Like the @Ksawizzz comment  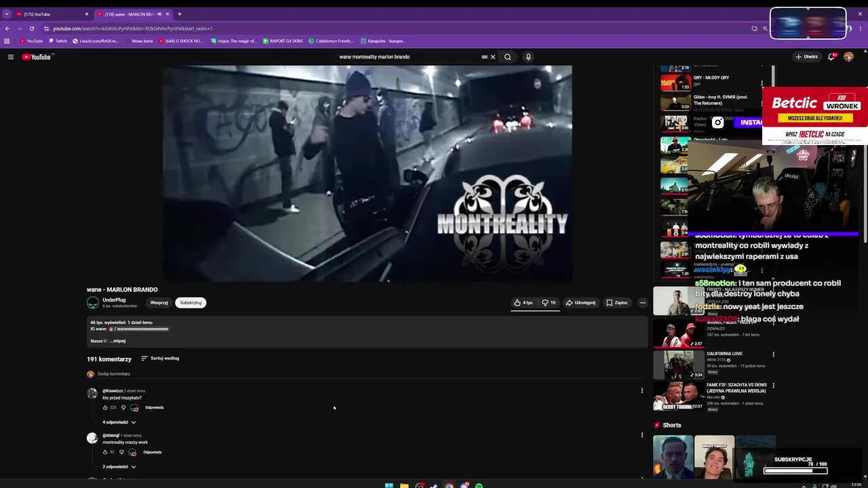pos(106,407)
